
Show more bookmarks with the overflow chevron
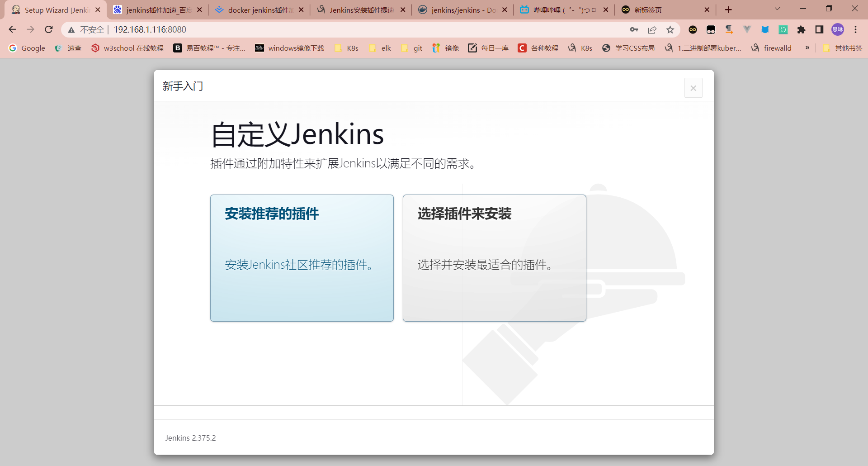[x=807, y=48]
